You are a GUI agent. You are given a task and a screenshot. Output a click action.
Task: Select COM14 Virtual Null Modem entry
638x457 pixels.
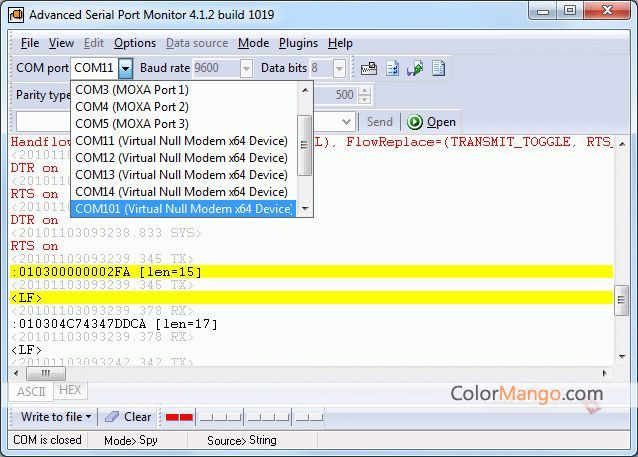pos(184,192)
